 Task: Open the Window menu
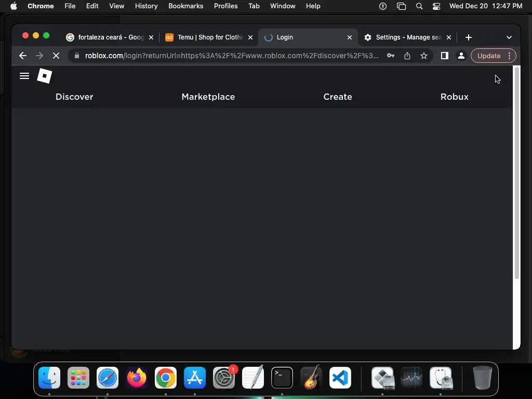coord(283,6)
